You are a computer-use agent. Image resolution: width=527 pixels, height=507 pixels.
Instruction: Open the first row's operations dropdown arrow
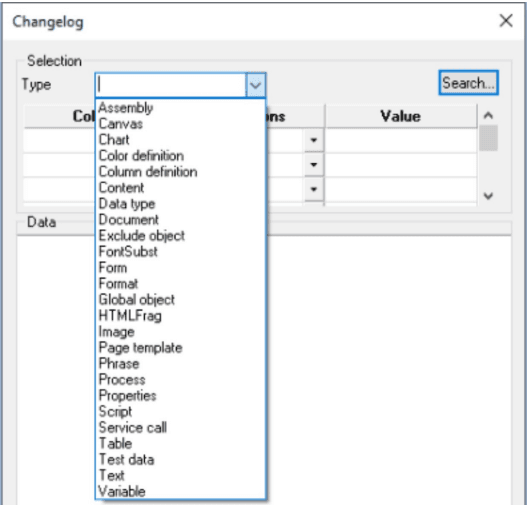click(x=314, y=140)
